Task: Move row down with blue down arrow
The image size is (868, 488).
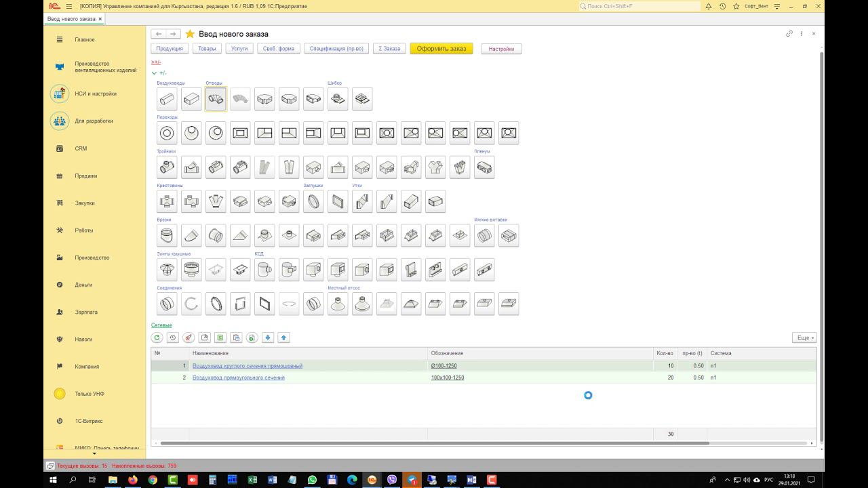Action: [x=268, y=338]
